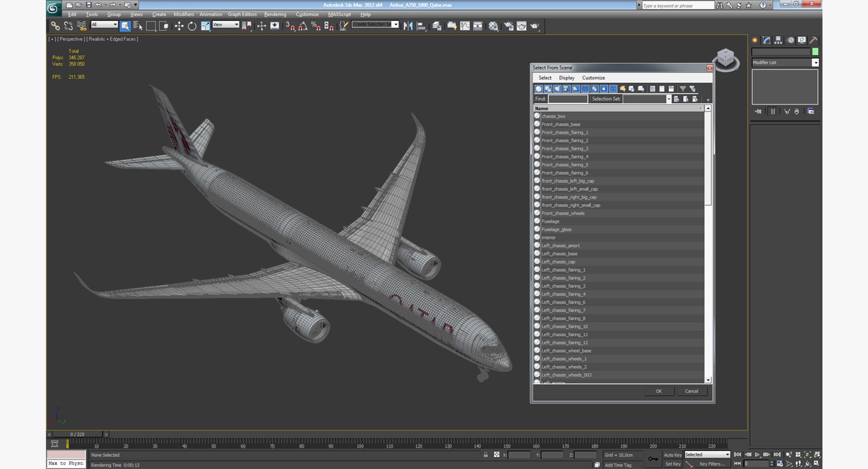This screenshot has height=469, width=868.
Task: Click the Play Animation button
Action: pos(757,455)
